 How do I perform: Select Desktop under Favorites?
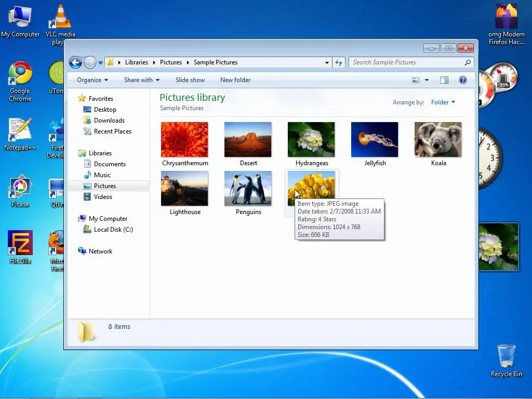(105, 110)
